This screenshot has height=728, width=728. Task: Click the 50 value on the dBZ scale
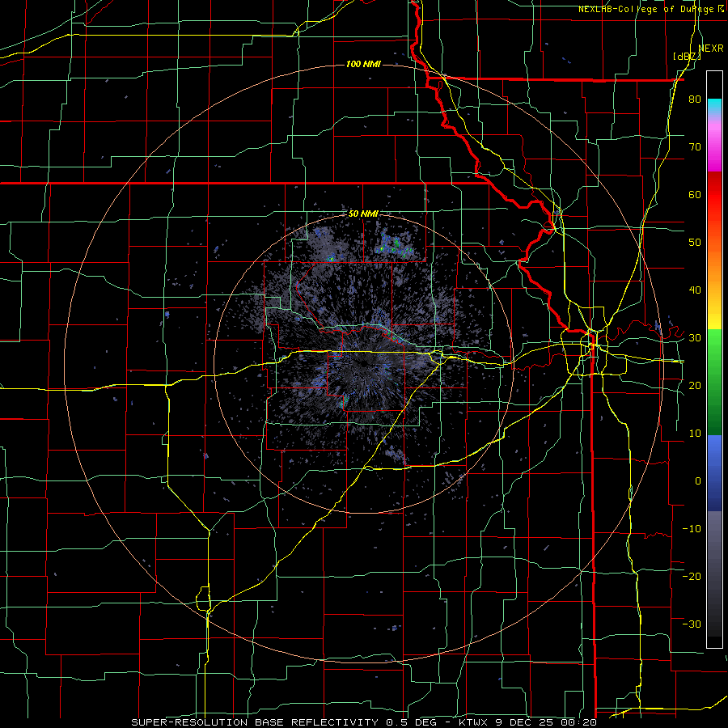695,243
